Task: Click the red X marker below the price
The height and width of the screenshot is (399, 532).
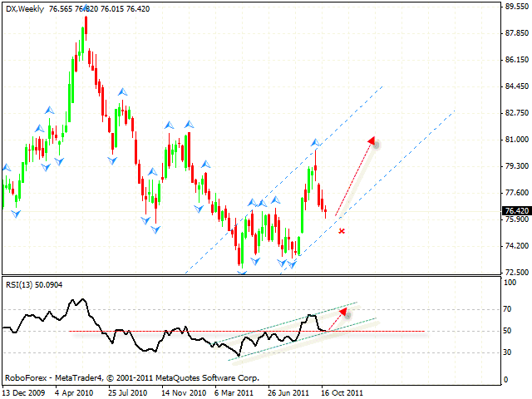Action: click(342, 230)
